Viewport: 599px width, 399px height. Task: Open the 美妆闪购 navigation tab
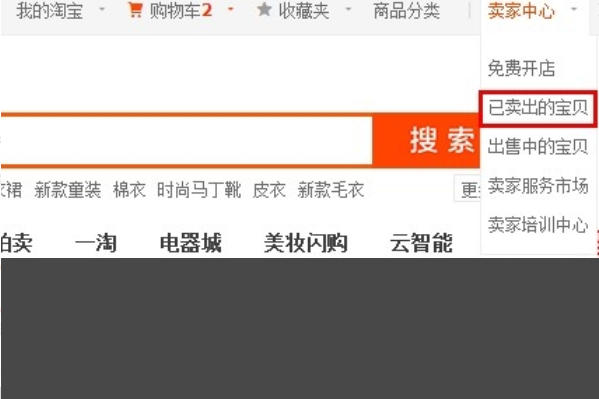tap(306, 243)
